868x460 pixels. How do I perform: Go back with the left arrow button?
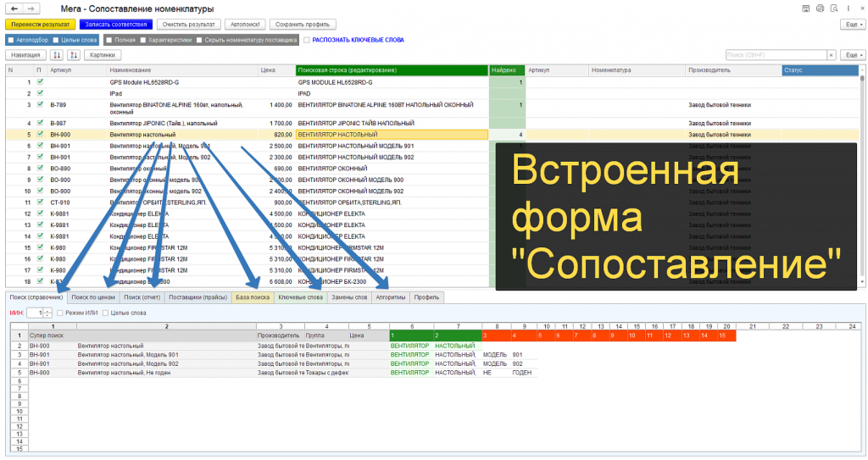click(14, 8)
